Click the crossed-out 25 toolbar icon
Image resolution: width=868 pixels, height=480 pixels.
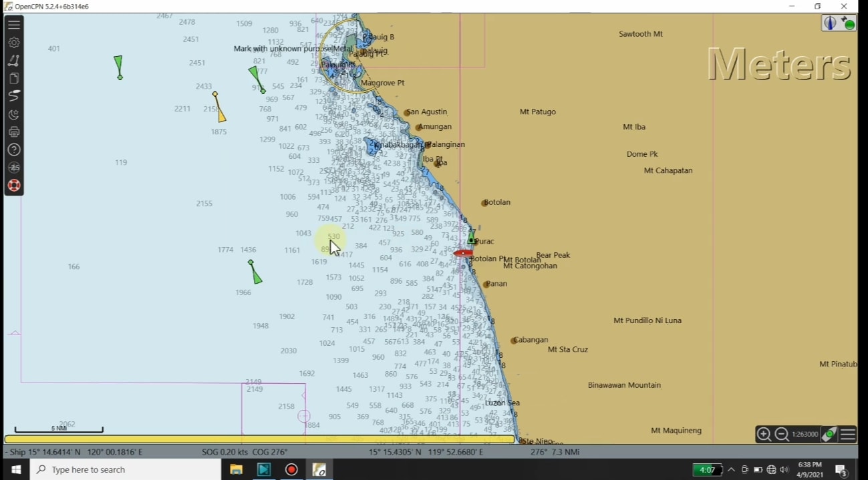[x=14, y=168]
